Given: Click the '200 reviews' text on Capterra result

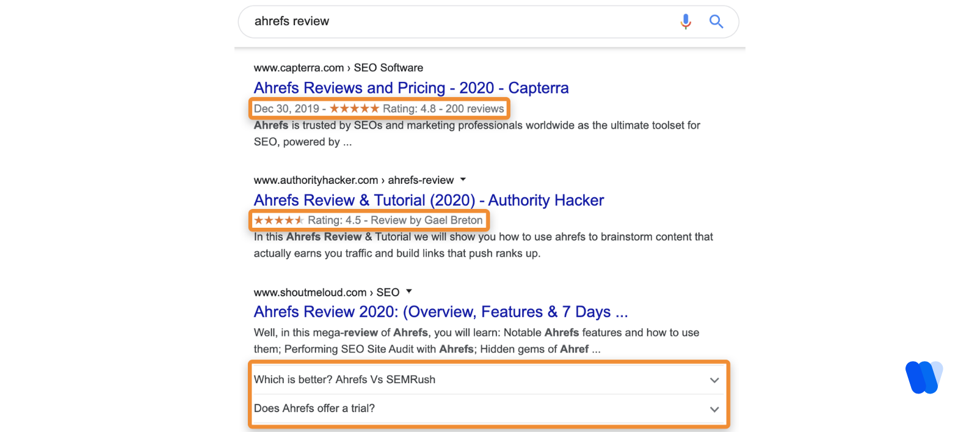Looking at the screenshot, I should click(x=474, y=109).
